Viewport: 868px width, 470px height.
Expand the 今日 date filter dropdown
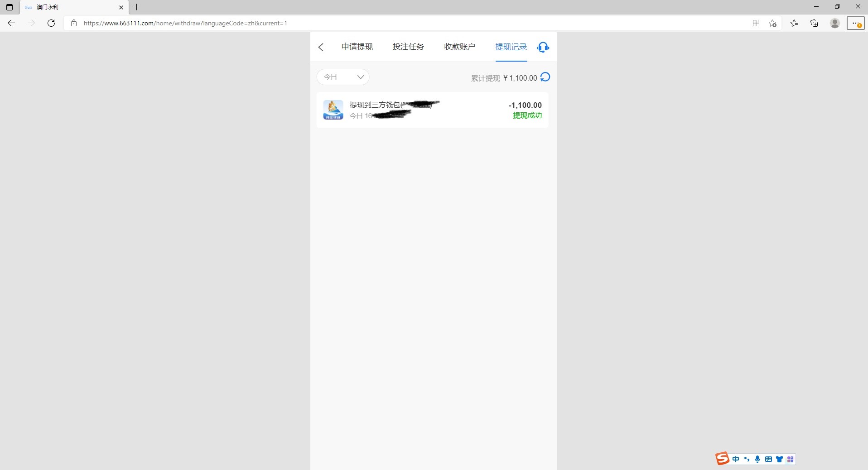(x=343, y=77)
